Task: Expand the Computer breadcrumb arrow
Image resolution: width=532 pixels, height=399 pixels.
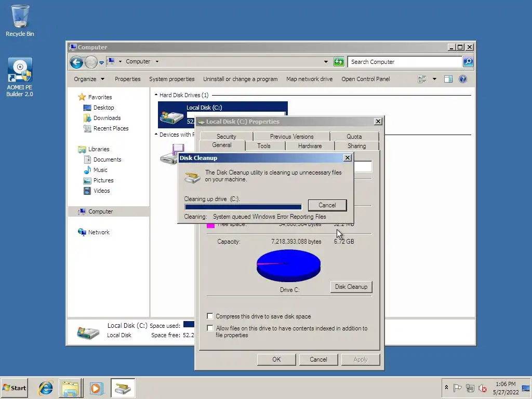Action: pos(157,62)
